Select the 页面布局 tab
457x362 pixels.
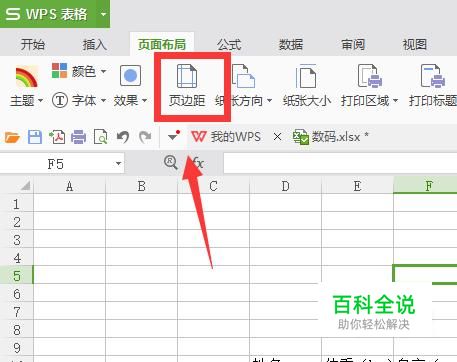(x=162, y=44)
